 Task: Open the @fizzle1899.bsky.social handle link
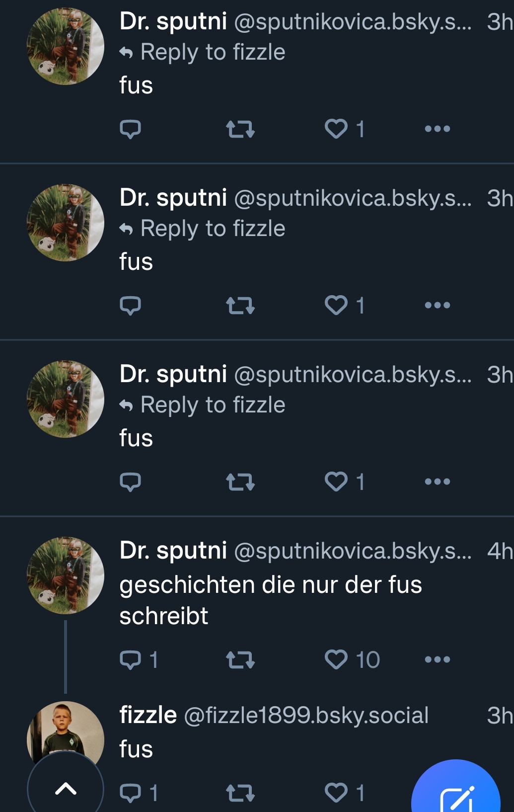(306, 716)
